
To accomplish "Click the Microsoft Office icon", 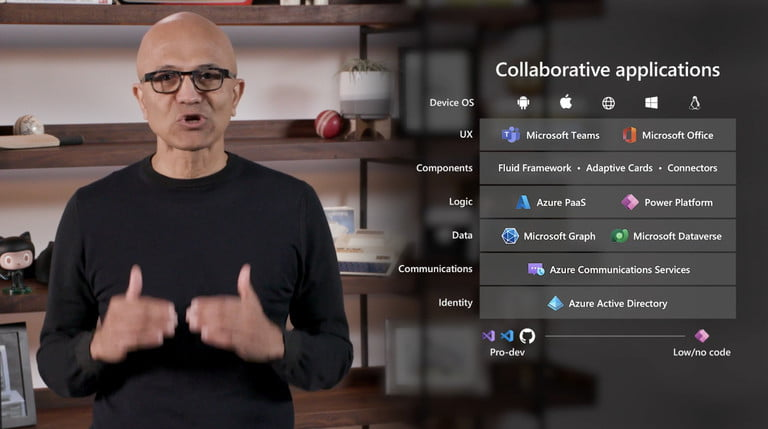I will tap(629, 135).
